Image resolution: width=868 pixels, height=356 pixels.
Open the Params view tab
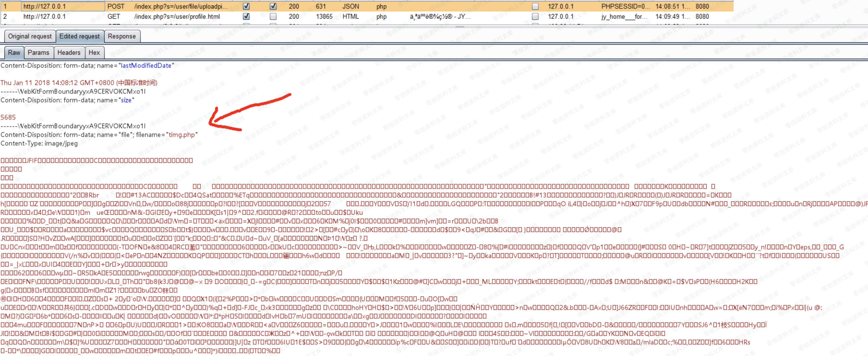(38, 53)
